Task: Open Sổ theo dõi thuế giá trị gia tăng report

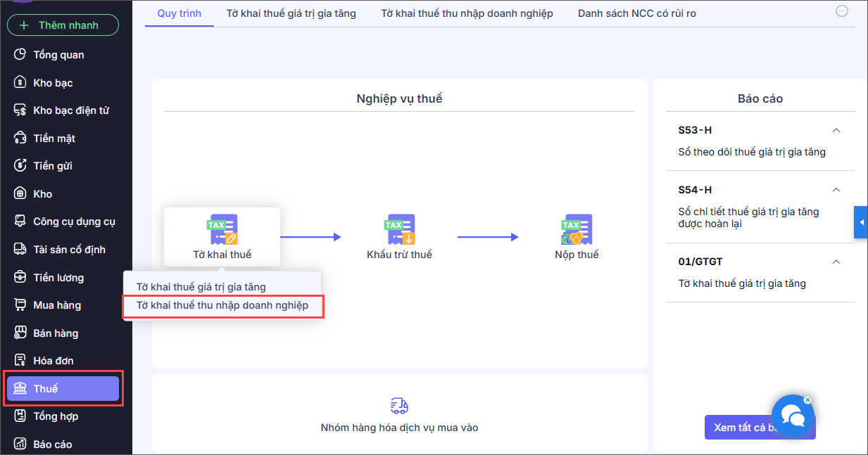Action: (752, 152)
